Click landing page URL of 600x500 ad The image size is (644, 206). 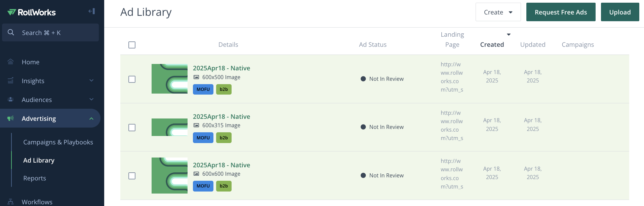(452, 77)
